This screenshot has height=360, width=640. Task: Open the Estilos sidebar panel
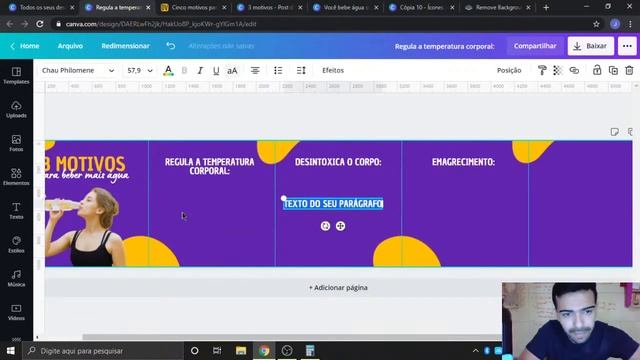(16, 244)
